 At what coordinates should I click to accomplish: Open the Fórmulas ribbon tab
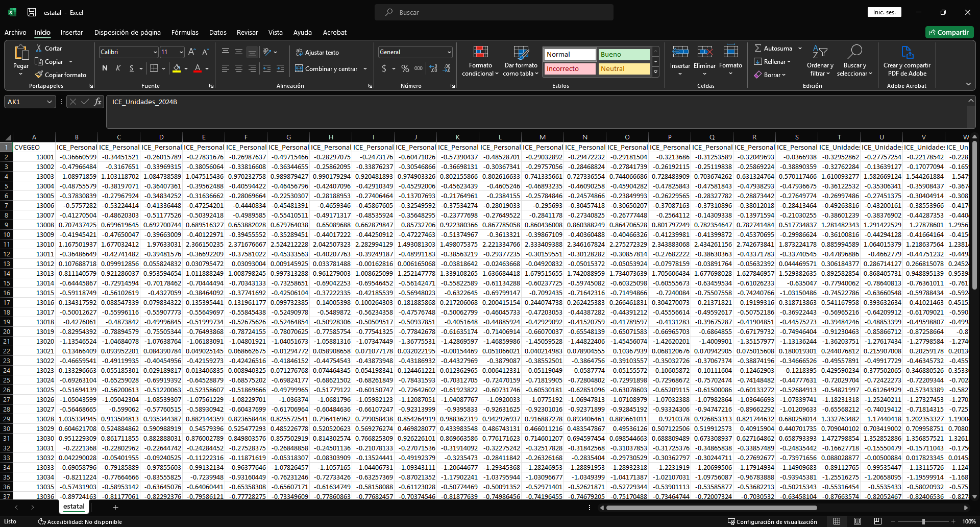(185, 32)
